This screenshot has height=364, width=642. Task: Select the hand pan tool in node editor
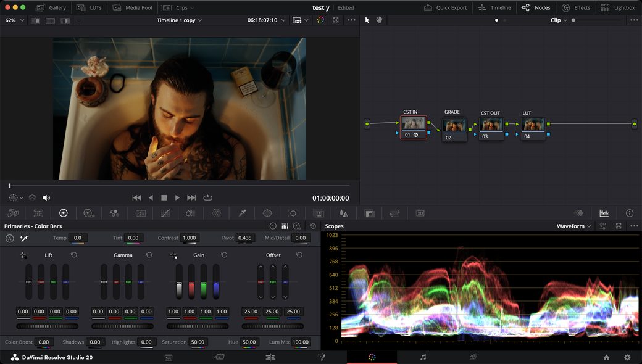pyautogui.click(x=379, y=20)
